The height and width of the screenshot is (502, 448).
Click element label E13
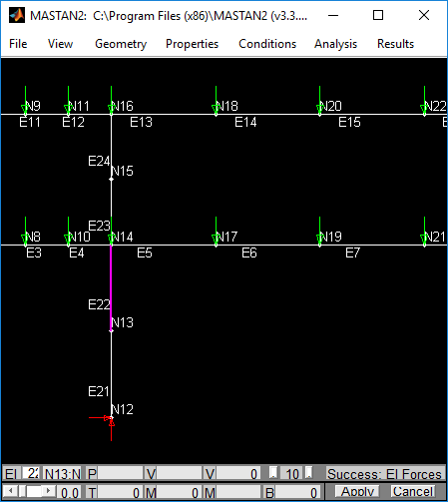pyautogui.click(x=141, y=122)
